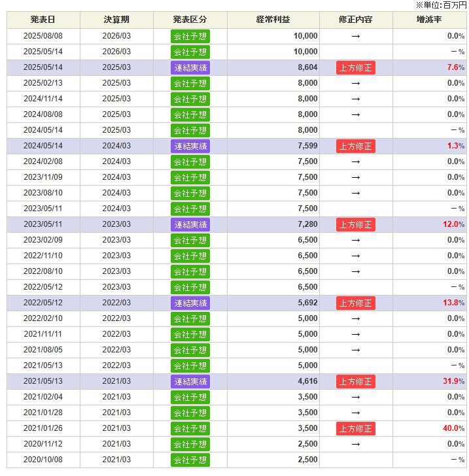Click 10,000 value in the 2025/08/08 row
Viewport: 469px width, 476px height.
[x=305, y=36]
